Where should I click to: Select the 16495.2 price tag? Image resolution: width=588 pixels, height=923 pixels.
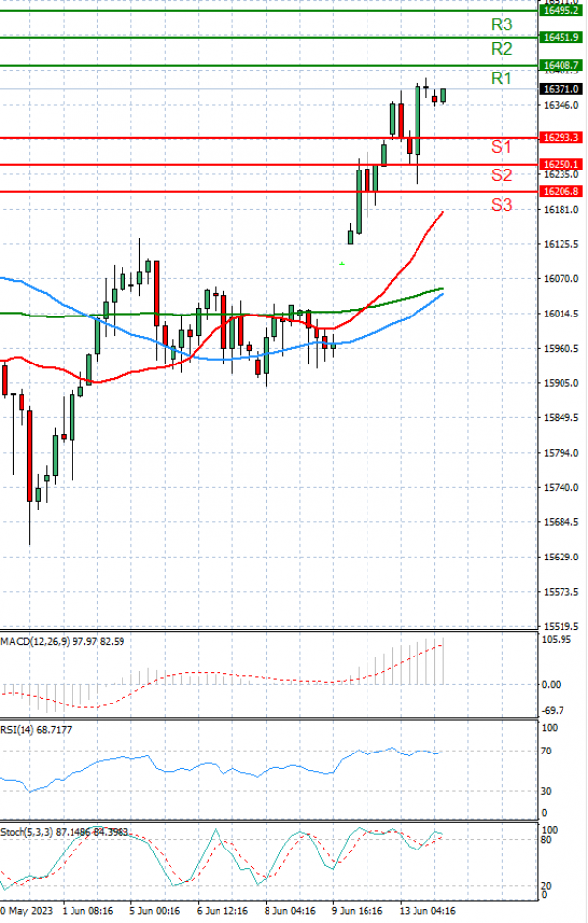coord(562,10)
